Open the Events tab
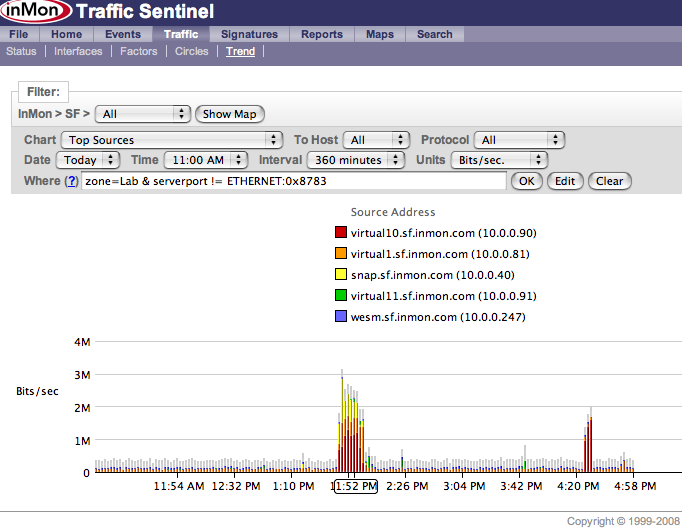Image resolution: width=682 pixels, height=532 pixels. tap(123, 34)
